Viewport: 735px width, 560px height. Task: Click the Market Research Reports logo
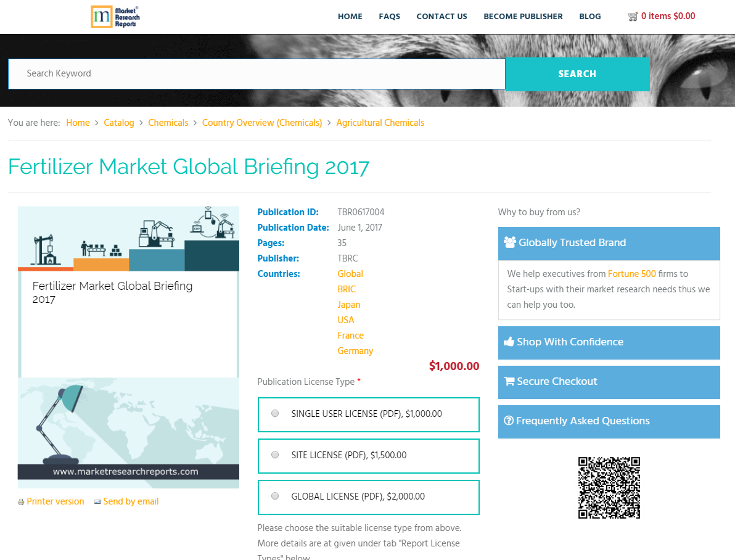tap(115, 17)
